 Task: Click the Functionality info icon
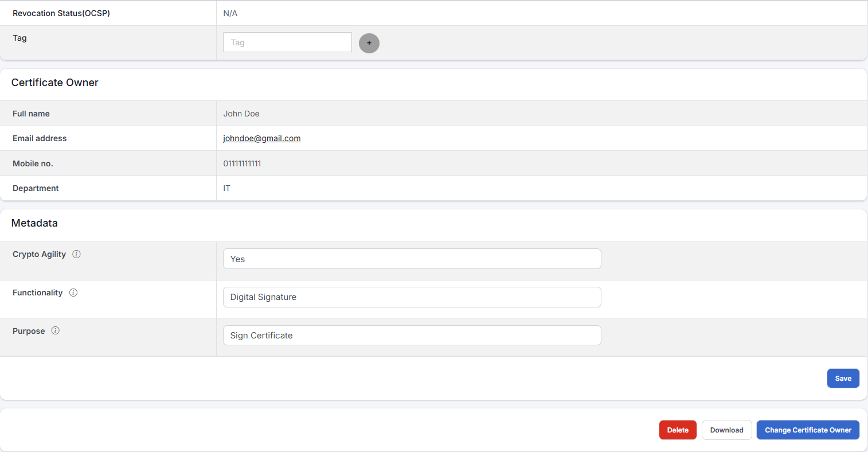(x=73, y=293)
